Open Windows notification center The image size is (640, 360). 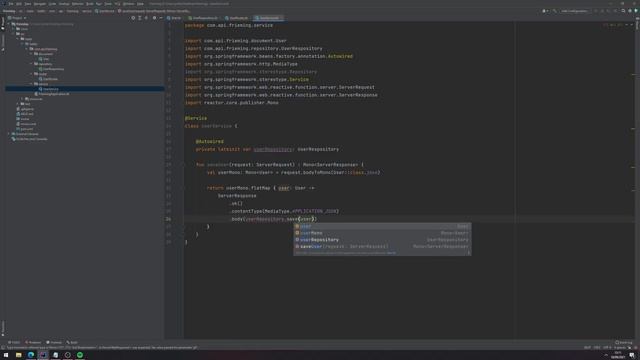coord(631,355)
